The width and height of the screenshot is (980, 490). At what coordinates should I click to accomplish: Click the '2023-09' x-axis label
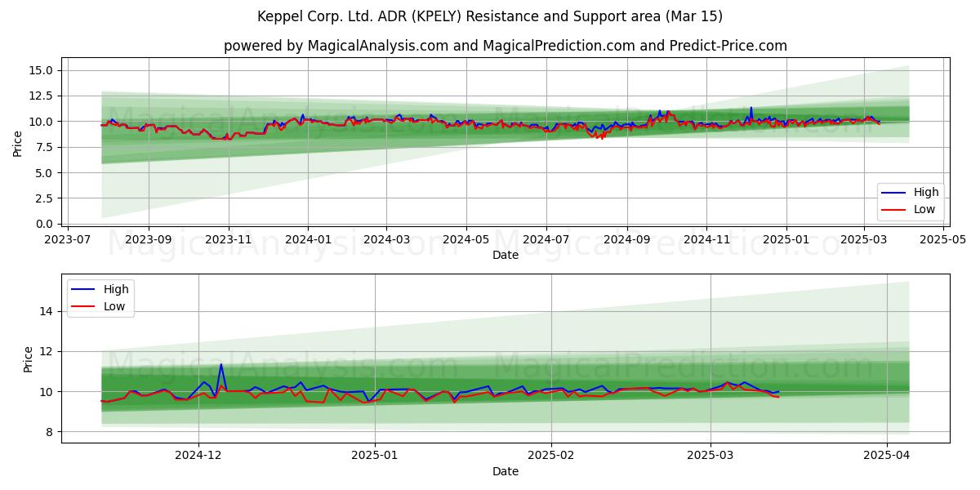(x=149, y=240)
